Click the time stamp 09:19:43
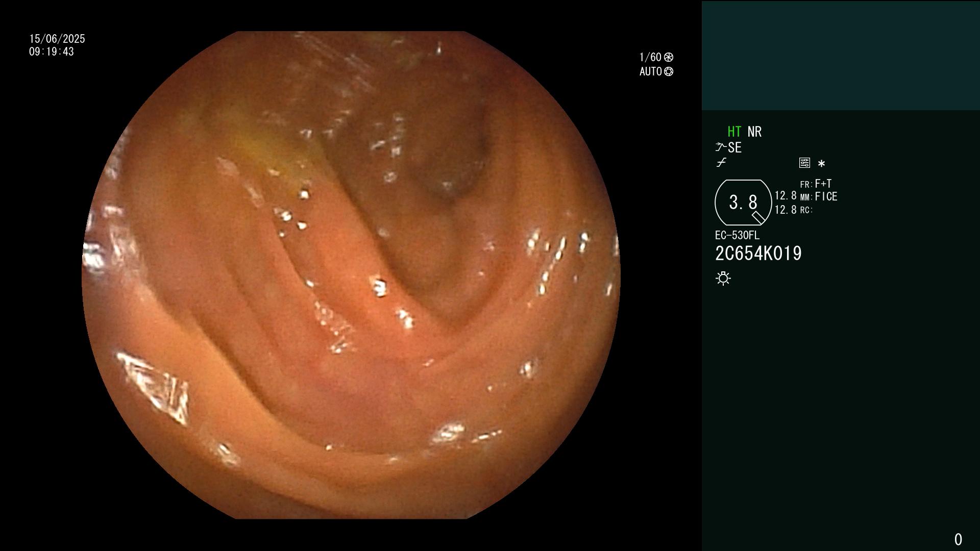This screenshot has width=980, height=551. click(52, 52)
